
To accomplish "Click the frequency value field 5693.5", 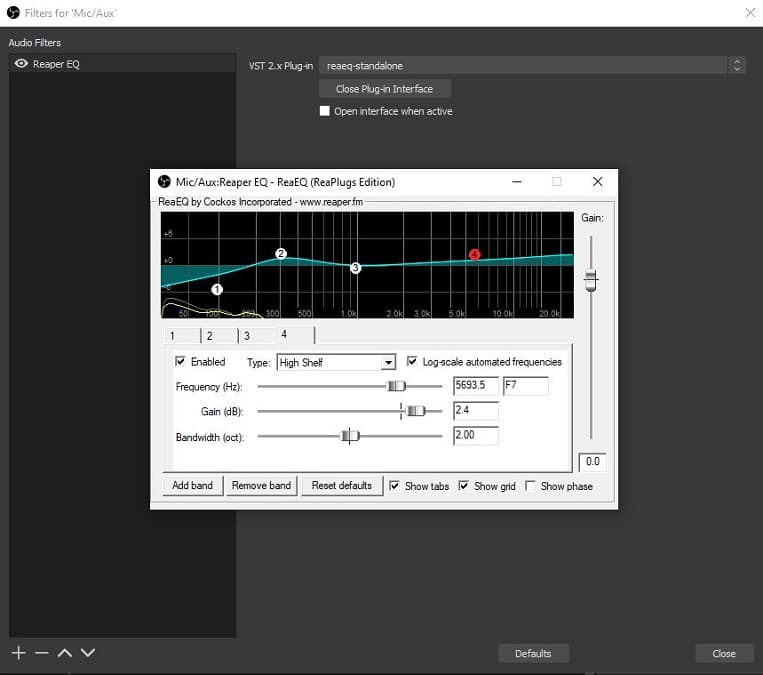I will [475, 385].
